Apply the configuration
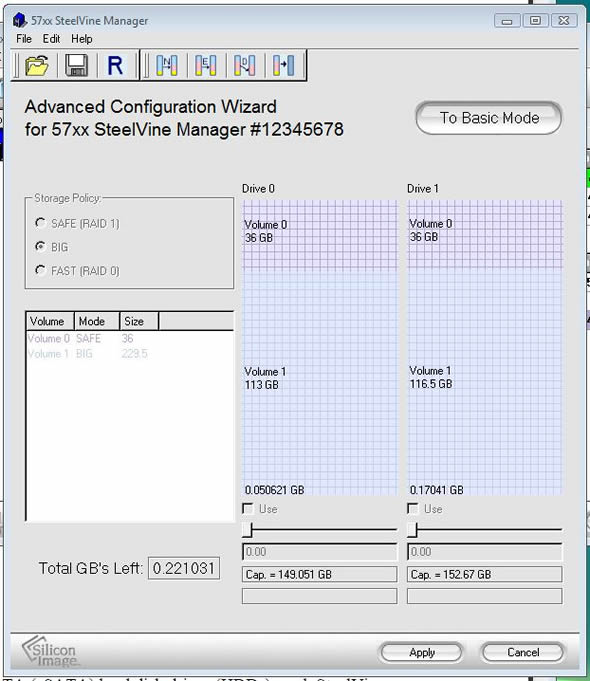Image resolution: width=590 pixels, height=681 pixels. pyautogui.click(x=421, y=652)
